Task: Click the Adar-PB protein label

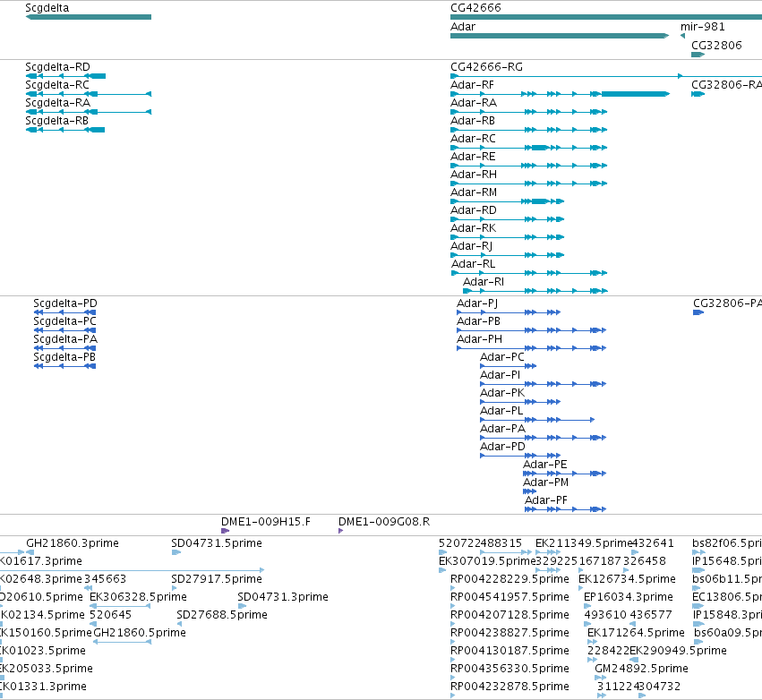Action: click(x=478, y=321)
